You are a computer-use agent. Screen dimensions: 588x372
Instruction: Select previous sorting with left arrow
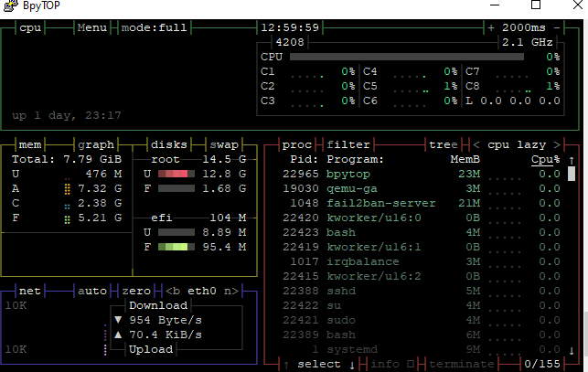pos(476,144)
